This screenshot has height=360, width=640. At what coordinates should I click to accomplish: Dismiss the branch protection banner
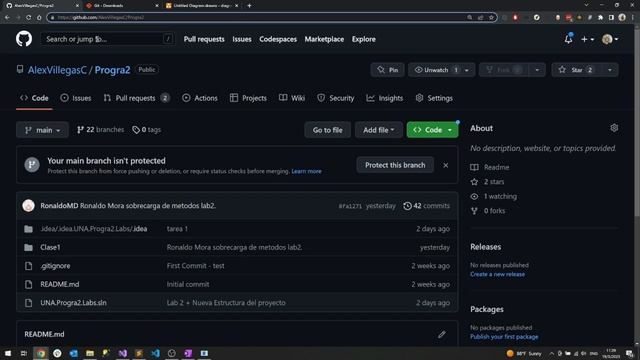446,165
